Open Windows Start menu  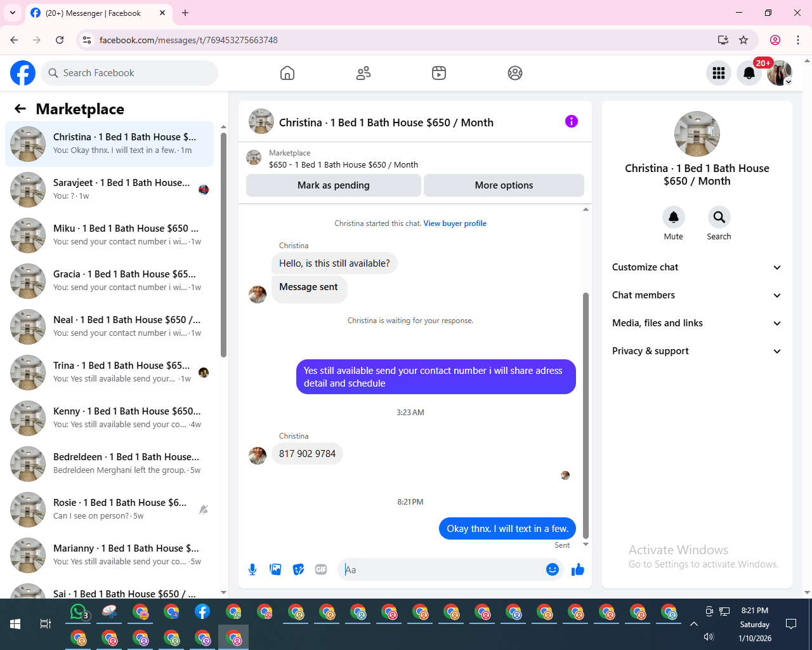click(15, 624)
